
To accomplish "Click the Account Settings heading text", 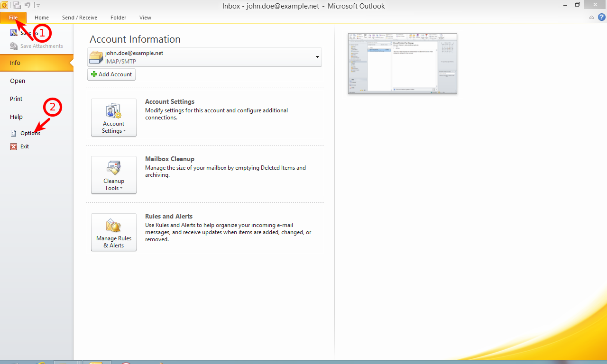I will [x=170, y=101].
